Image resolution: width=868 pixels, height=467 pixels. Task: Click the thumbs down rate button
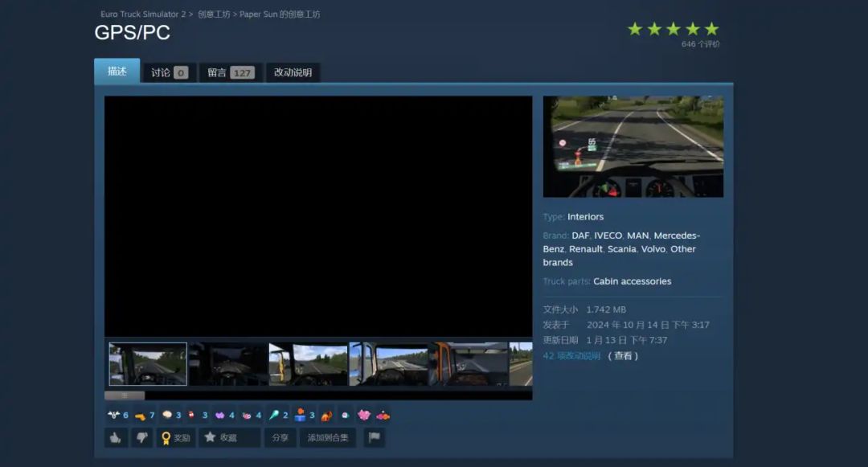[x=141, y=438]
